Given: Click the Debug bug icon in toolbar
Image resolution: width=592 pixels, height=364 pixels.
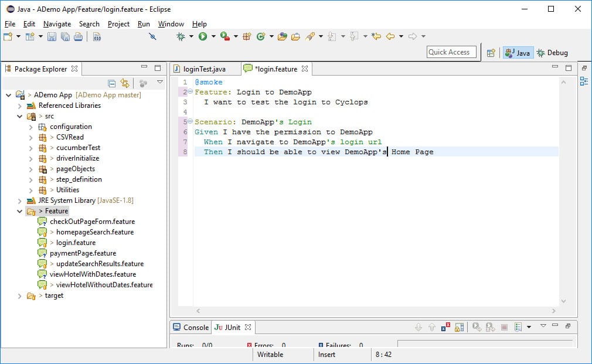Looking at the screenshot, I should coord(181,36).
